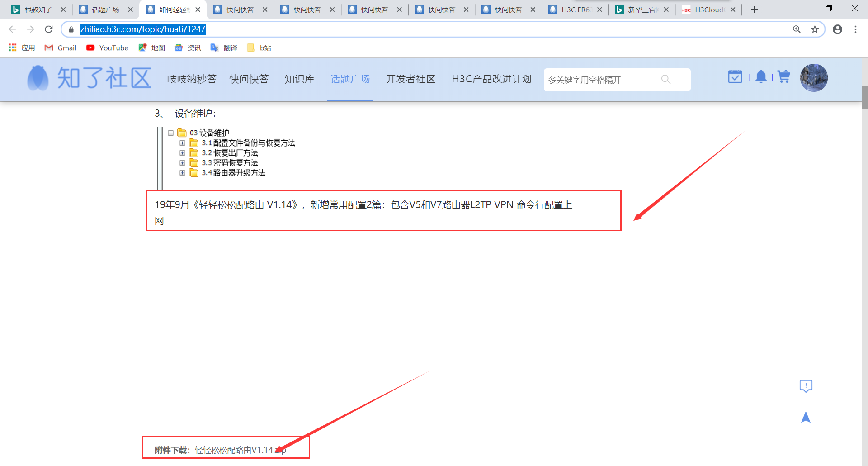Close the active 如何轻轻 tab
Viewport: 868px width, 466px height.
tap(198, 10)
